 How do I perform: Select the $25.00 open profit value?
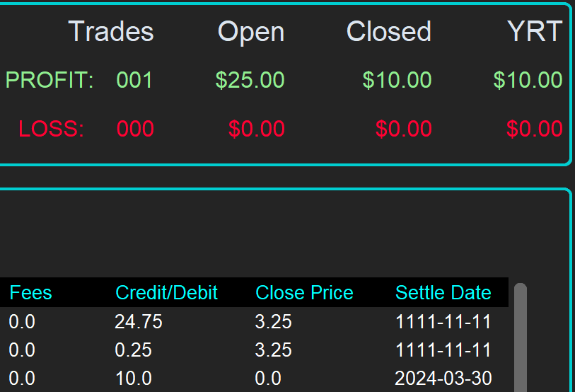click(x=250, y=81)
